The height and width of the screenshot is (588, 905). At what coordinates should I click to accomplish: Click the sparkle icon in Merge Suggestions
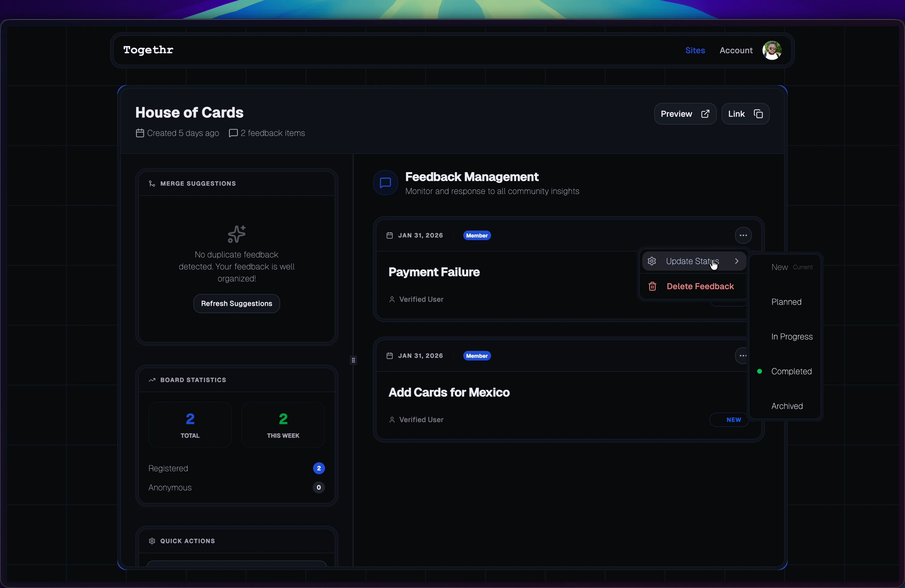[x=236, y=234]
